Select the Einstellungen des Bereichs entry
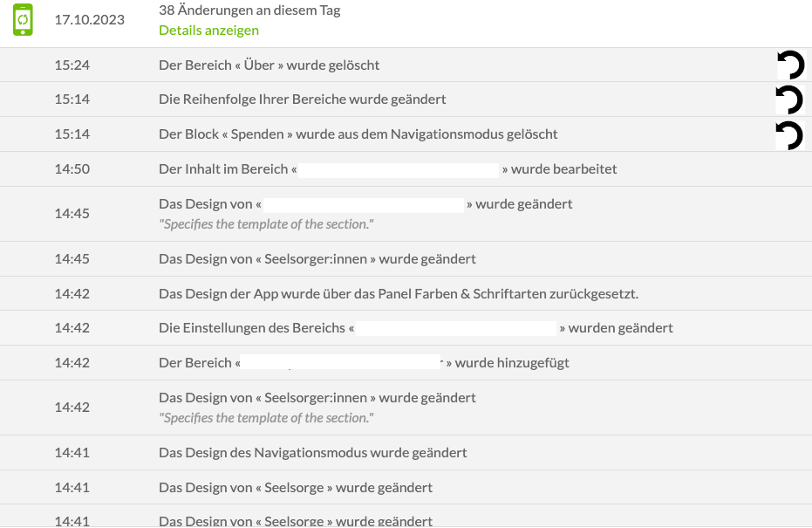Image resolution: width=812 pixels, height=528 pixels. [x=406, y=327]
